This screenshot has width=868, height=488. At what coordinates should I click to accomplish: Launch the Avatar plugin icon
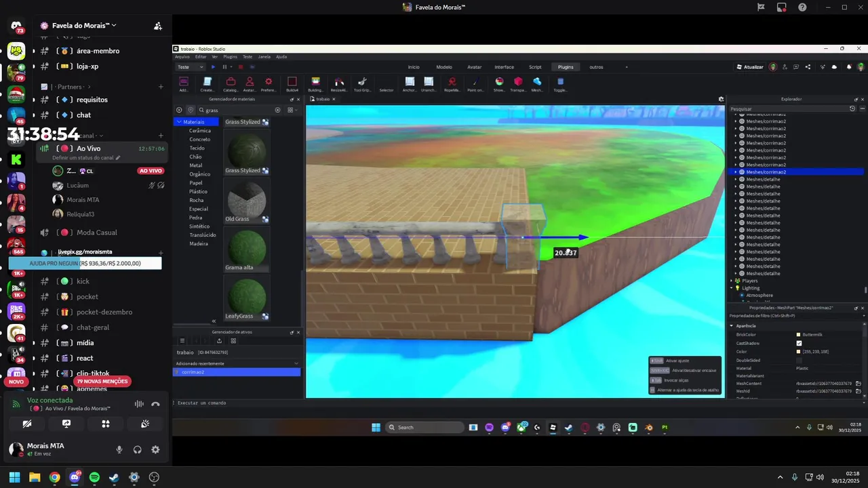point(250,84)
